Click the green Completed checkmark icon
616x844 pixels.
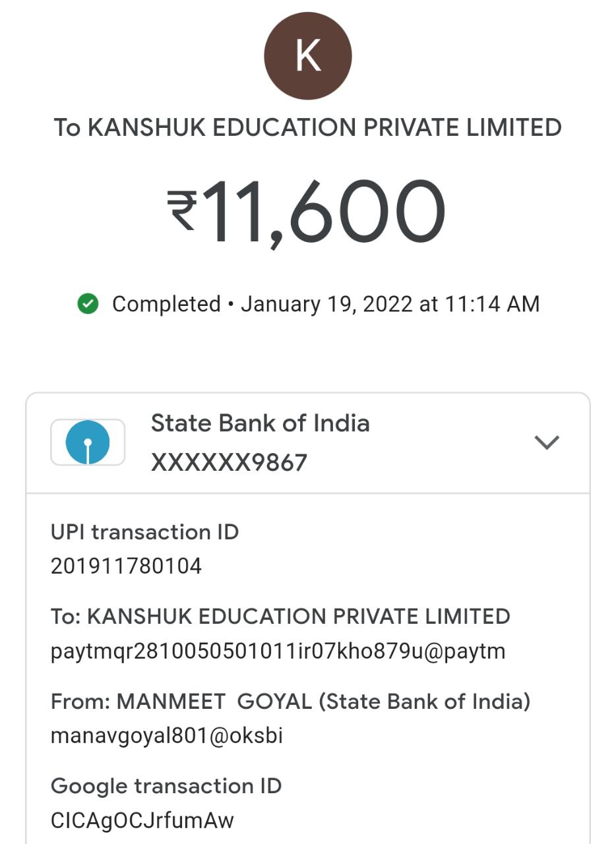coord(88,304)
